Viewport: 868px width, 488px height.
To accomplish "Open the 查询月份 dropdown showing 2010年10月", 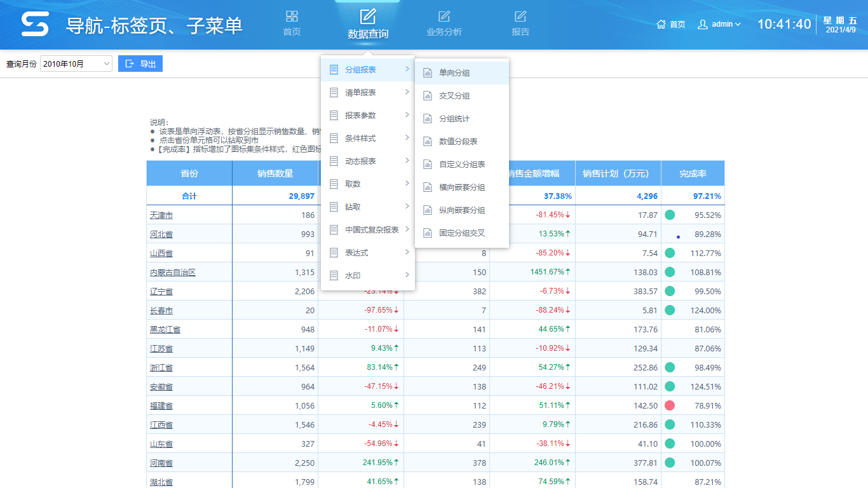I will click(76, 64).
